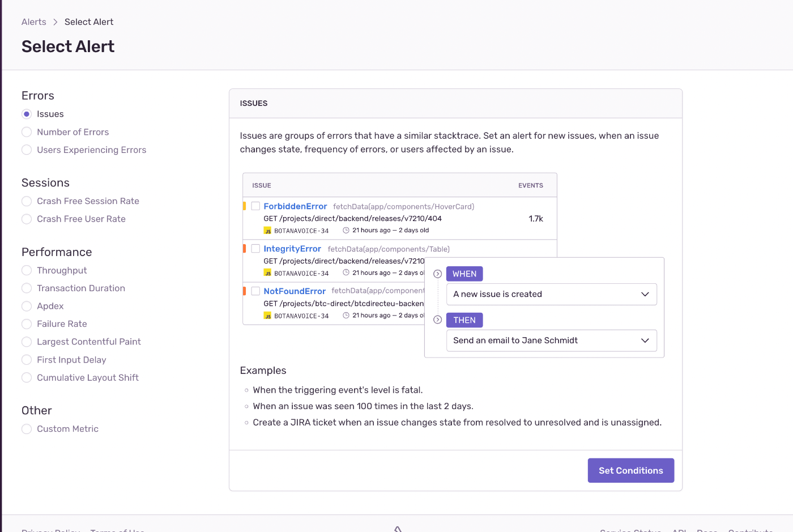This screenshot has width=793, height=532.
Task: Click 'When an issue was seen 100 times' example
Action: 363,406
